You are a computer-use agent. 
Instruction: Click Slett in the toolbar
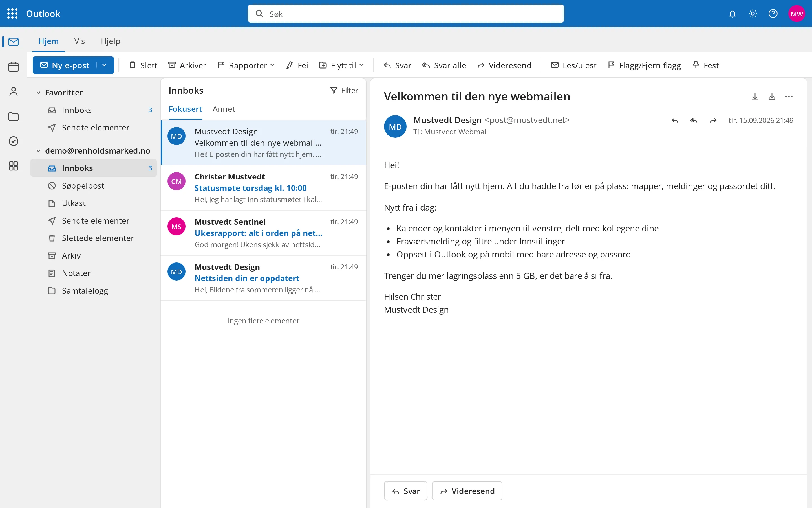click(143, 65)
